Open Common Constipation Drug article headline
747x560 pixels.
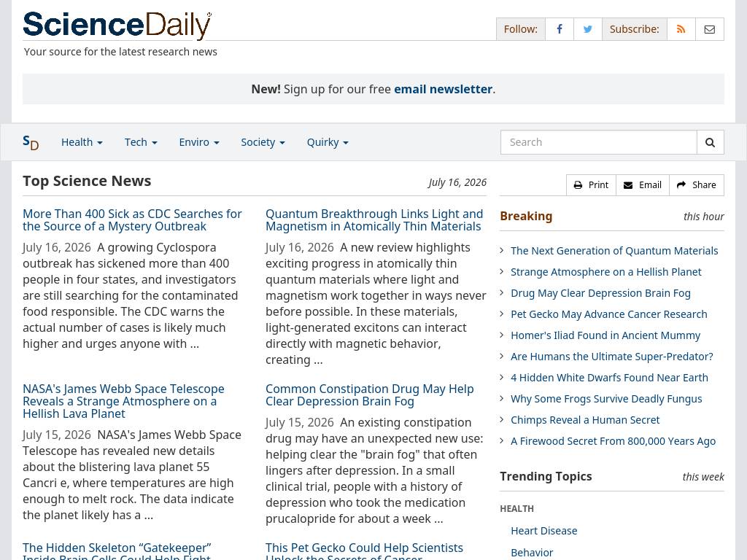point(370,394)
